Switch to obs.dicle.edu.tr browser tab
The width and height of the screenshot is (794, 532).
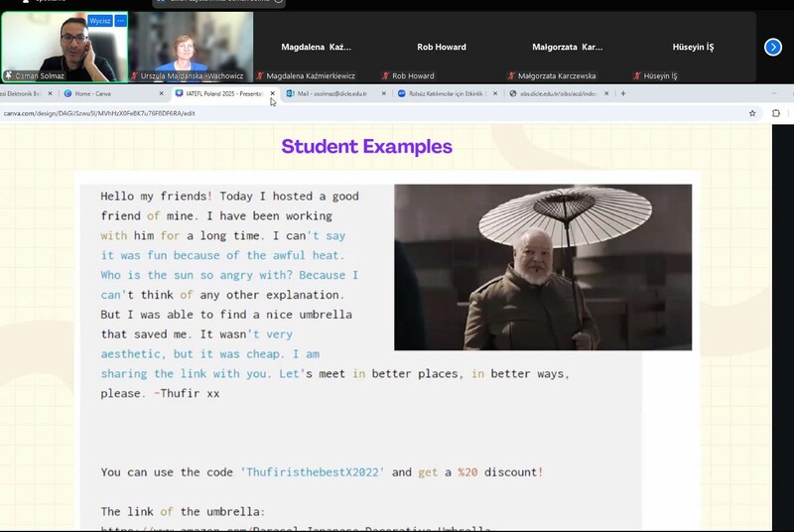pyautogui.click(x=559, y=93)
